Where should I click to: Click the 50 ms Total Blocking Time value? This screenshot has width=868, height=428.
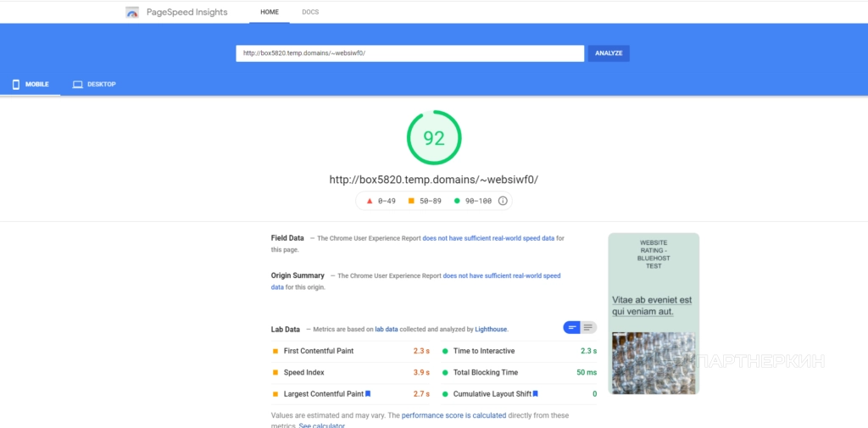[587, 373]
